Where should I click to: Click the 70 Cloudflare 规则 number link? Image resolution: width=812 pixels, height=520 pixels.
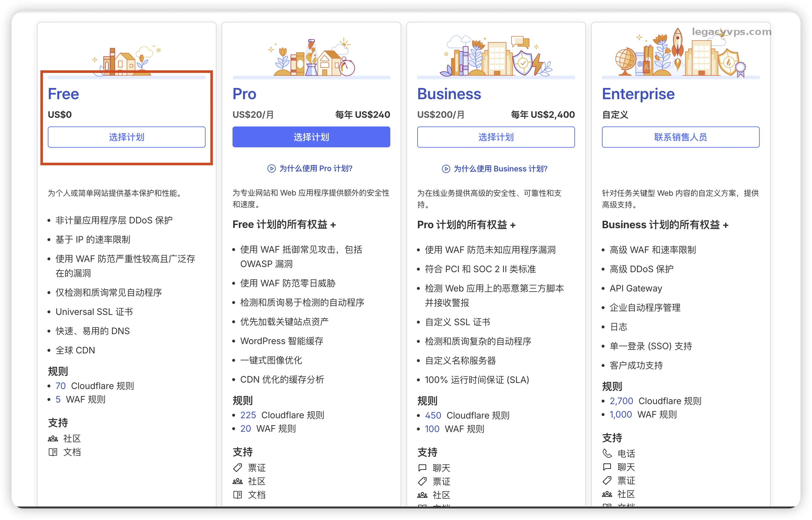[x=60, y=386]
